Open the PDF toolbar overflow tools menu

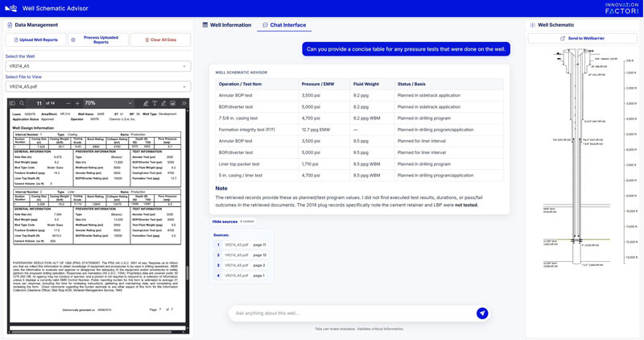(x=184, y=103)
